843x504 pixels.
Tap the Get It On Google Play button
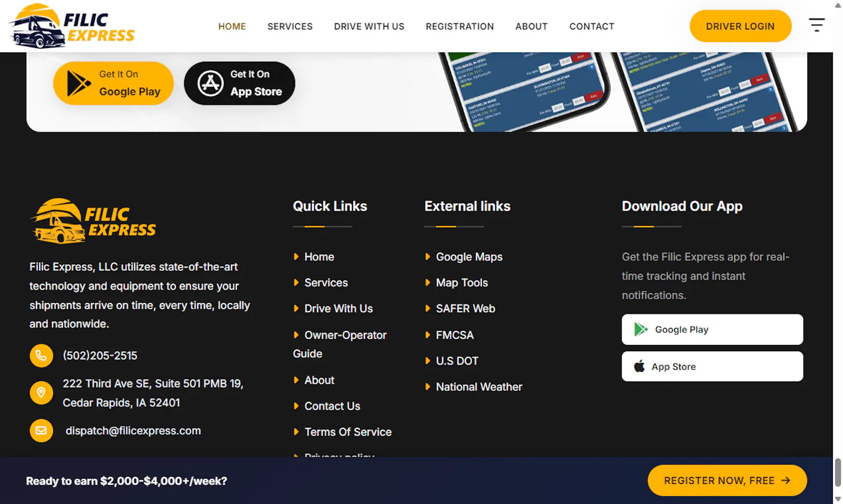[x=113, y=83]
